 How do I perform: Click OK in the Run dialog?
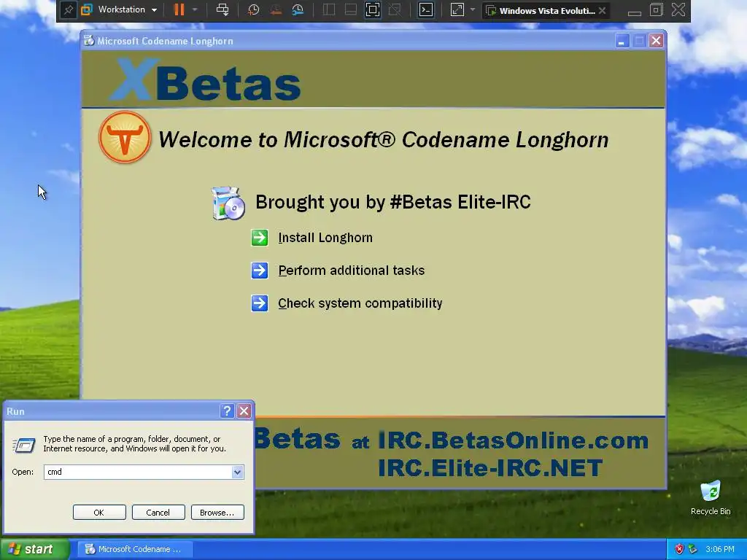(99, 513)
